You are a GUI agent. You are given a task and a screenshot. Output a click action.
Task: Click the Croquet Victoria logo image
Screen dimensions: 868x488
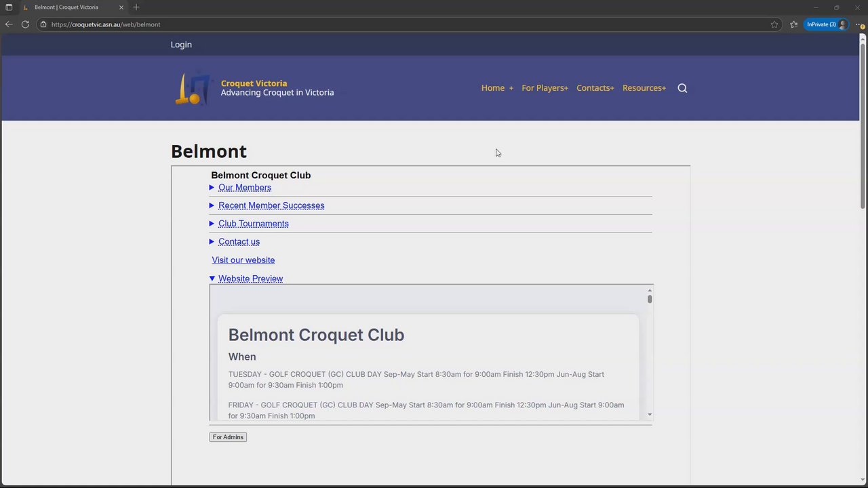coord(193,88)
